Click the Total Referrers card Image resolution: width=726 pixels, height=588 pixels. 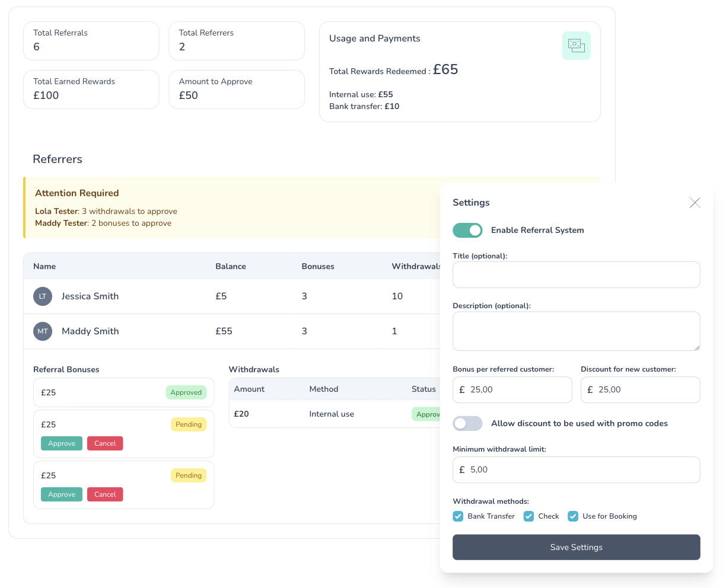tap(237, 41)
